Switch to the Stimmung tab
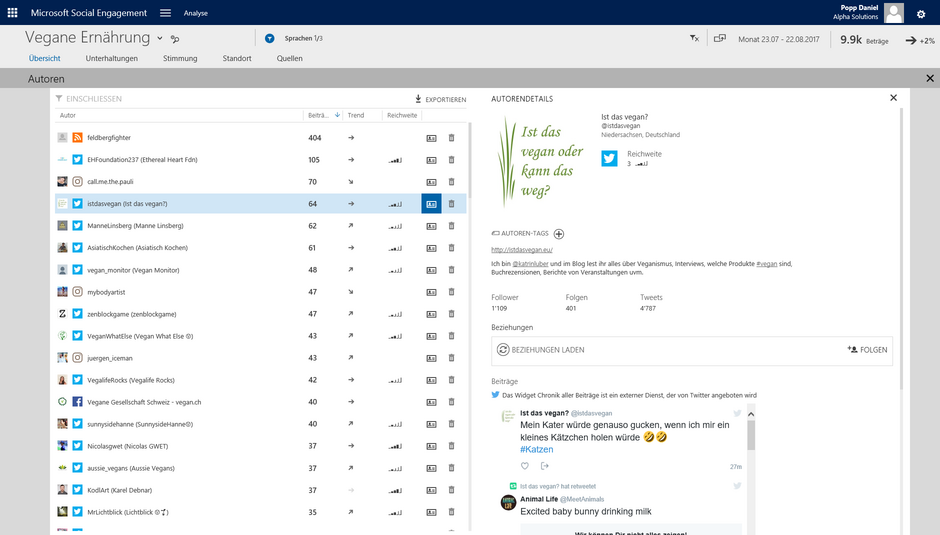Viewport: 940px width, 535px height. coord(180,58)
